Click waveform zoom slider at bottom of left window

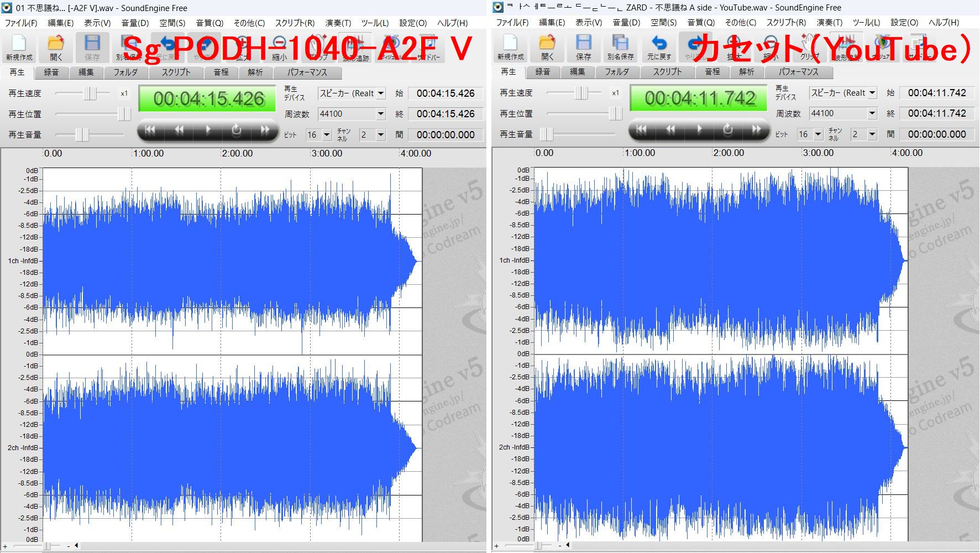point(37,546)
